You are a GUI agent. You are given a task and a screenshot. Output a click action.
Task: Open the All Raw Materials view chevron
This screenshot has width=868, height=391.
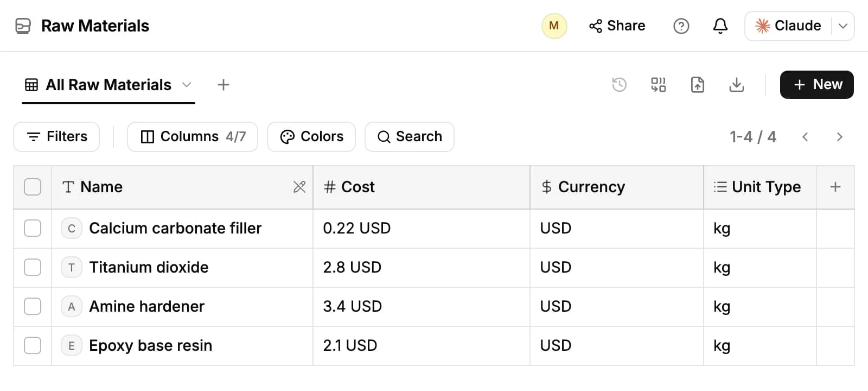pos(187,85)
